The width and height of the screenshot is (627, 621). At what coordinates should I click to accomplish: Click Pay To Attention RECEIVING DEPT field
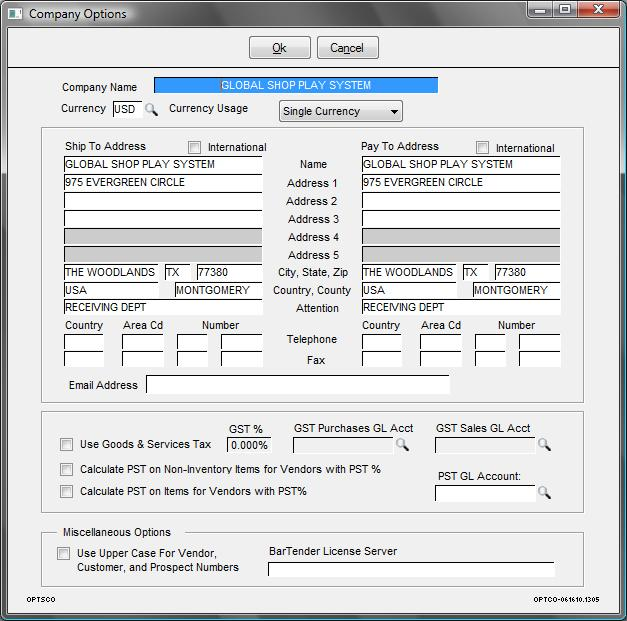(x=461, y=307)
